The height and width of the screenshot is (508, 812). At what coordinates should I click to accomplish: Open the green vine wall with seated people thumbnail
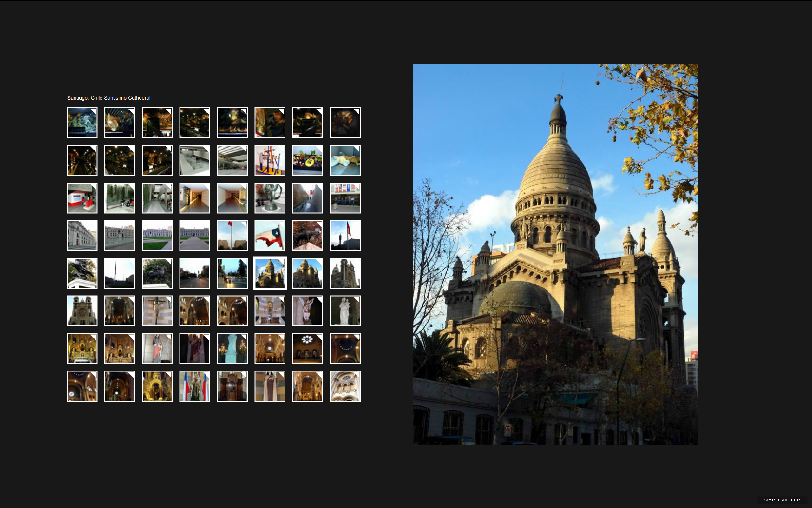click(120, 198)
